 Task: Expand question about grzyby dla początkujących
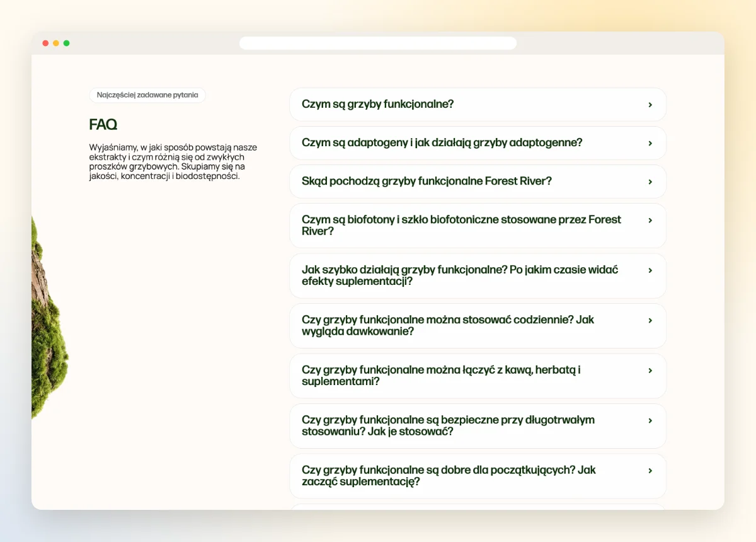(x=478, y=476)
